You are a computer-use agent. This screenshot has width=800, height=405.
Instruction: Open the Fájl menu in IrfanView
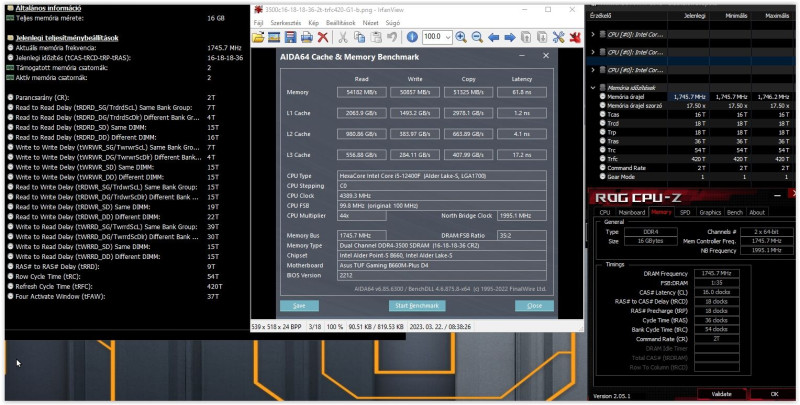(x=259, y=23)
